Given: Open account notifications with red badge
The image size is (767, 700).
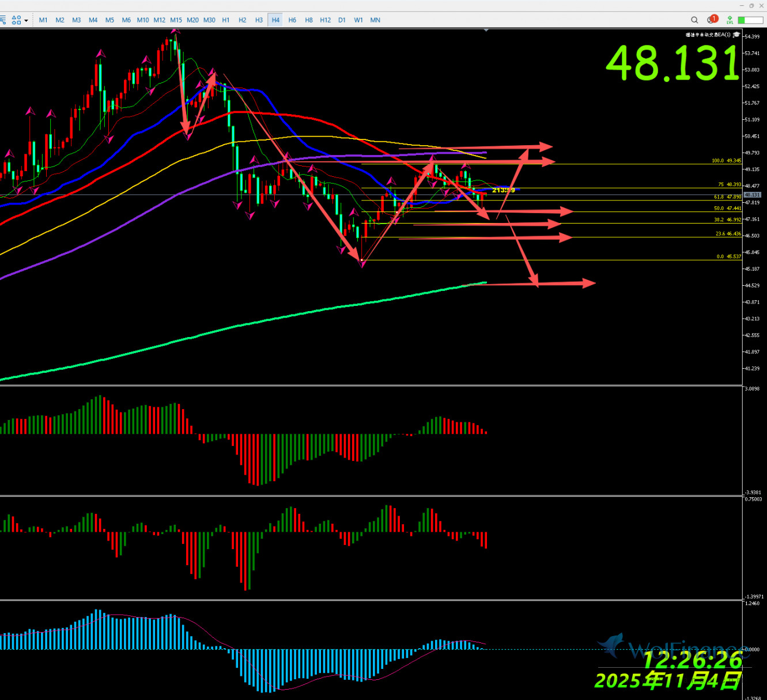Looking at the screenshot, I should (712, 20).
